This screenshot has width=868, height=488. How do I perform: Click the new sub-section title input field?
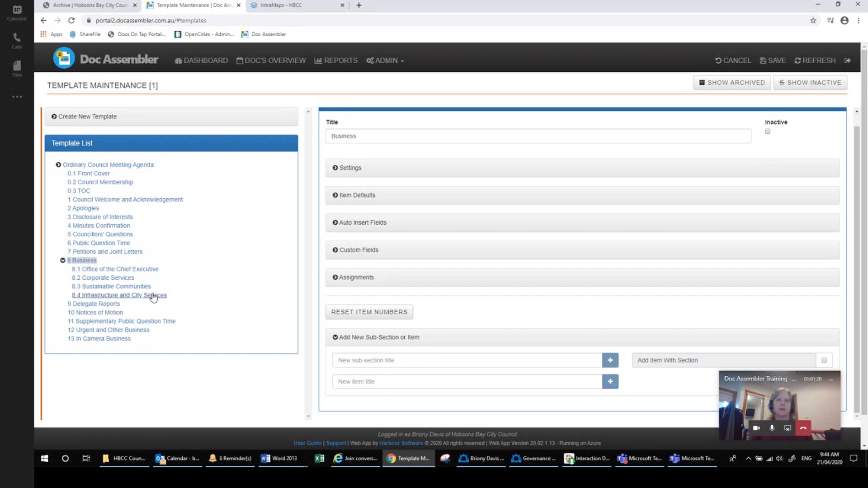467,360
